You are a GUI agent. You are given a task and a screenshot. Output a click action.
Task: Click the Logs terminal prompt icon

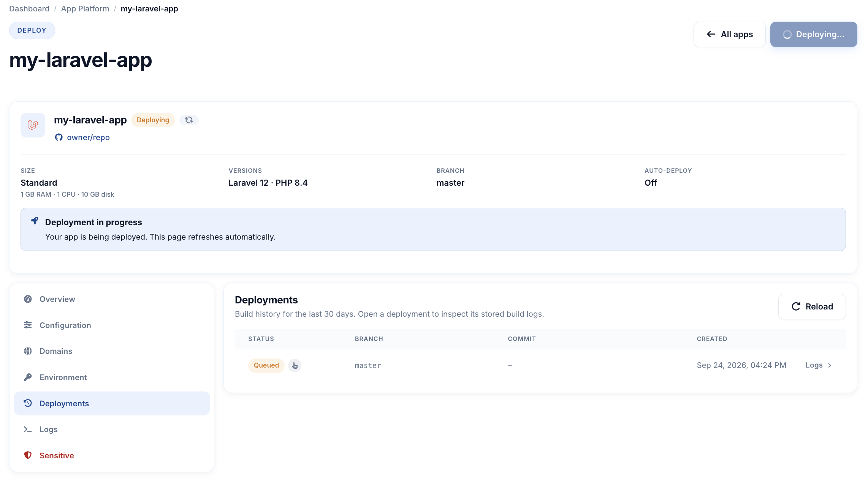(x=28, y=429)
